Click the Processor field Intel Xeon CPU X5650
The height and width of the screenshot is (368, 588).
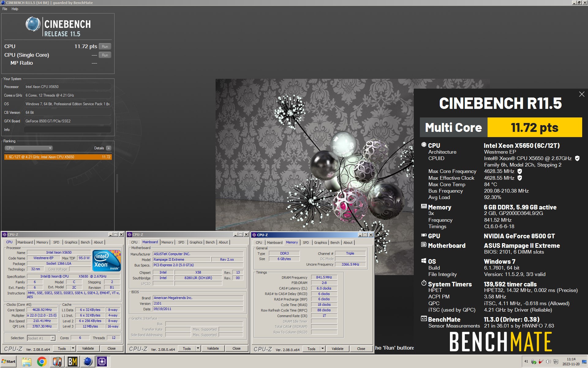coord(67,87)
